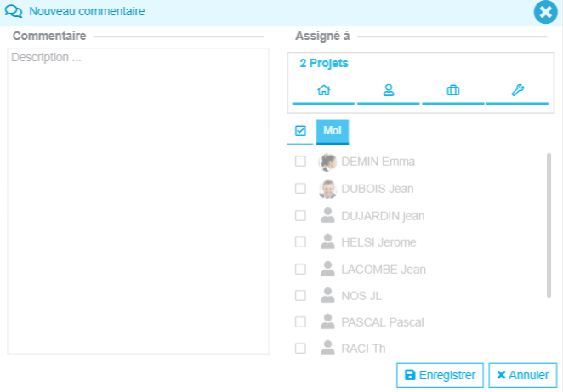Click the name PASCAL Pascal
563x392 pixels.
383,322
